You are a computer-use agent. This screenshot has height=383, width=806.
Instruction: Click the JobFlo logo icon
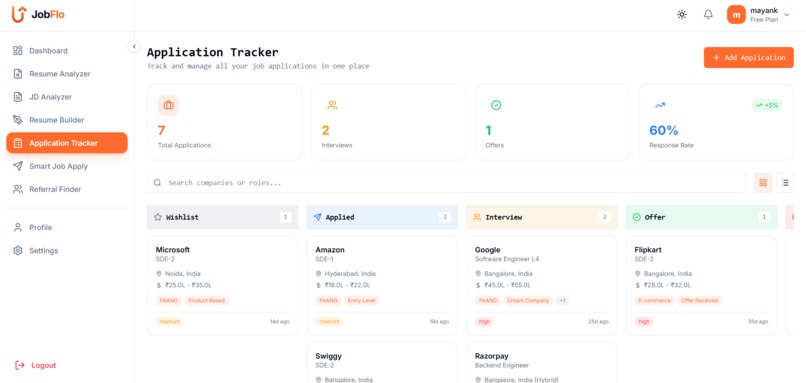pyautogui.click(x=19, y=14)
